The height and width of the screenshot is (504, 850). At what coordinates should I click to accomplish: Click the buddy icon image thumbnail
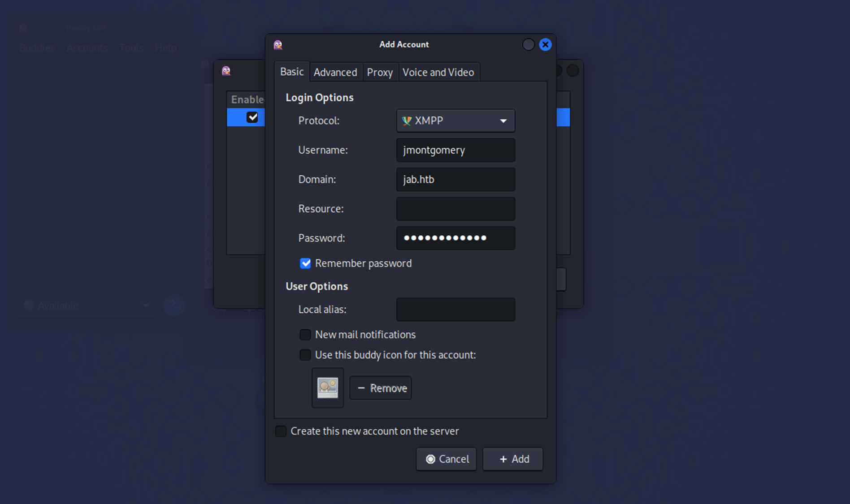[328, 388]
